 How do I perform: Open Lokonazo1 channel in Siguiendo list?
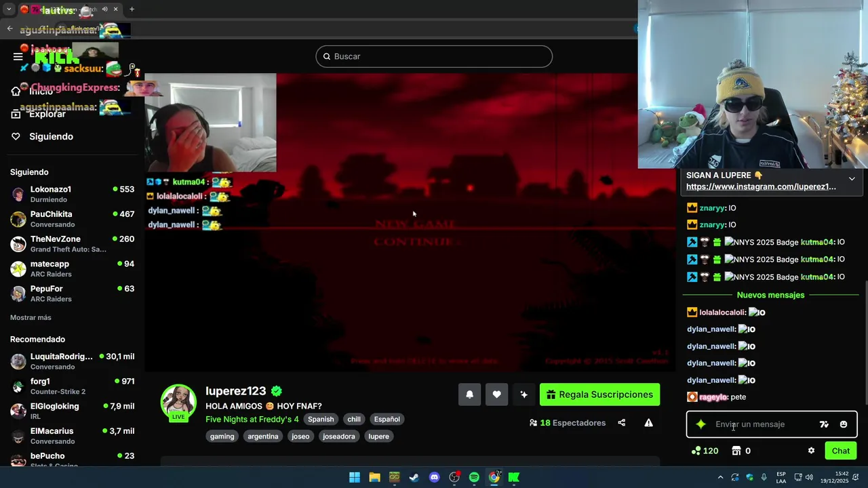pos(72,195)
